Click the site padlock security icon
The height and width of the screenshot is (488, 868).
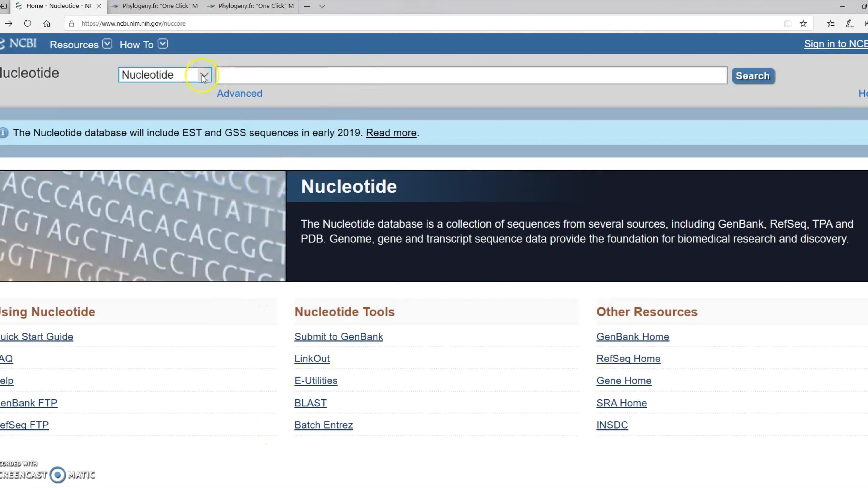[x=71, y=23]
